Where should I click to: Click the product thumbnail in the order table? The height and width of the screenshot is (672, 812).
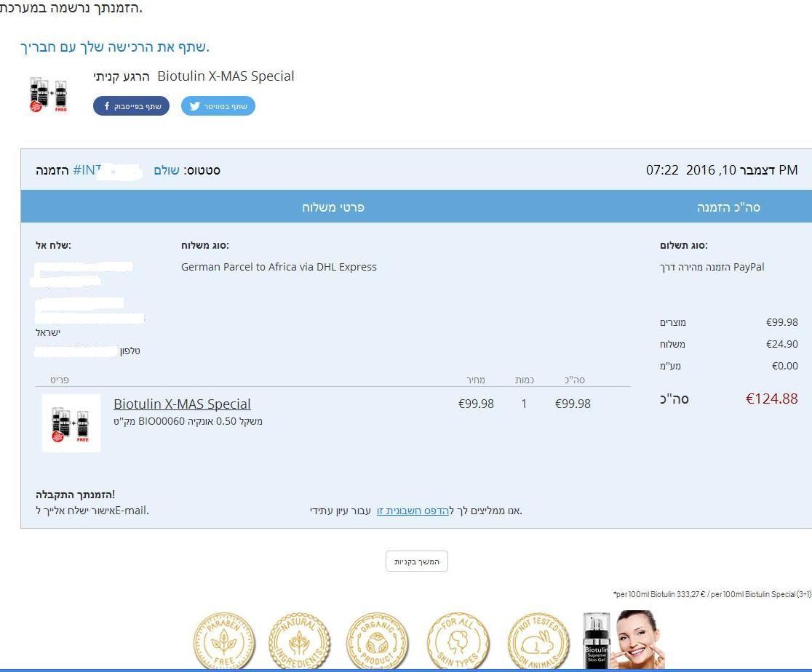tap(71, 423)
